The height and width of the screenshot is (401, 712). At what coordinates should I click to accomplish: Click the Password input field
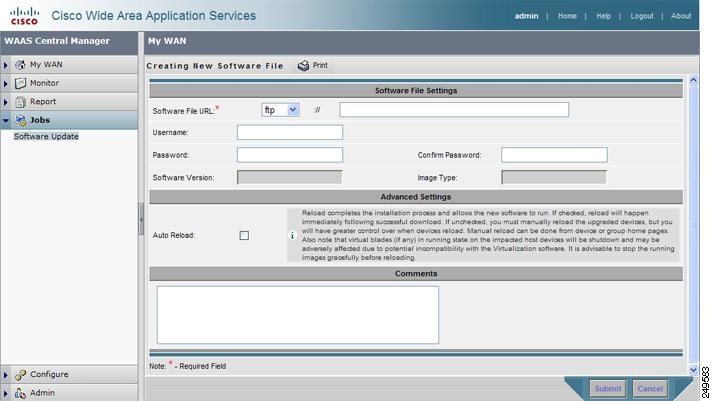(x=290, y=155)
